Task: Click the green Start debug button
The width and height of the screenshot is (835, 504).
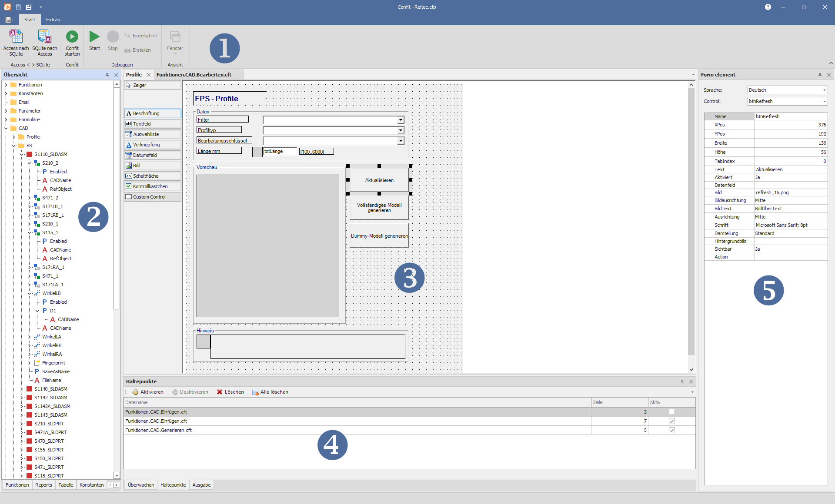Action: (94, 37)
